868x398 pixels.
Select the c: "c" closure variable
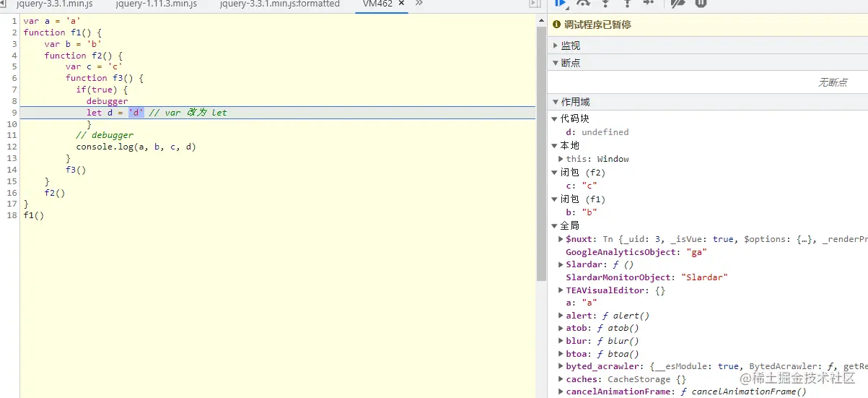(x=582, y=186)
